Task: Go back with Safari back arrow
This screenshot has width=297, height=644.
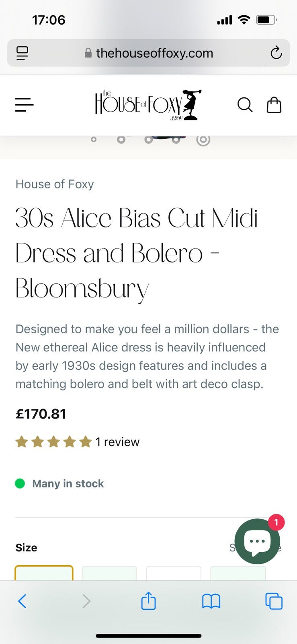Action: [x=23, y=601]
